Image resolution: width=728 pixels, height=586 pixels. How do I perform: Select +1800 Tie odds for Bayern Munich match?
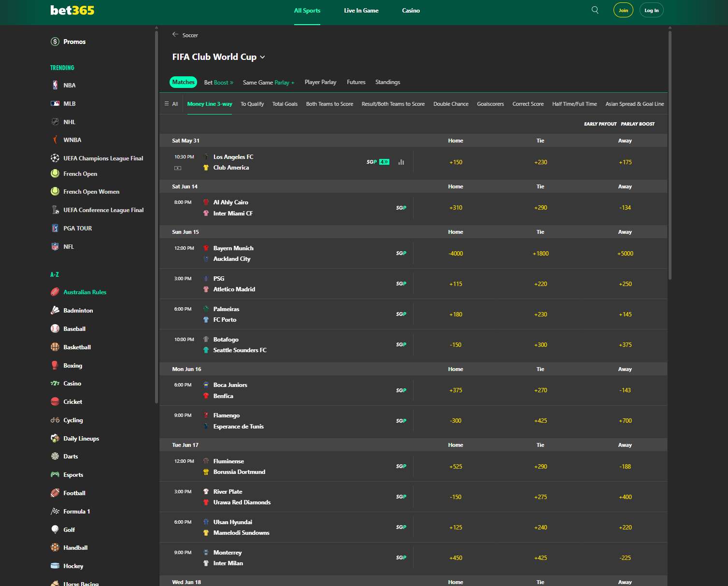tap(541, 253)
